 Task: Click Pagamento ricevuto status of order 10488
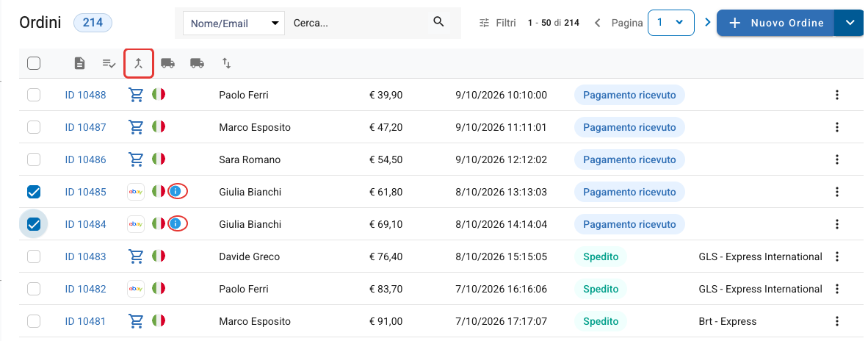(629, 96)
